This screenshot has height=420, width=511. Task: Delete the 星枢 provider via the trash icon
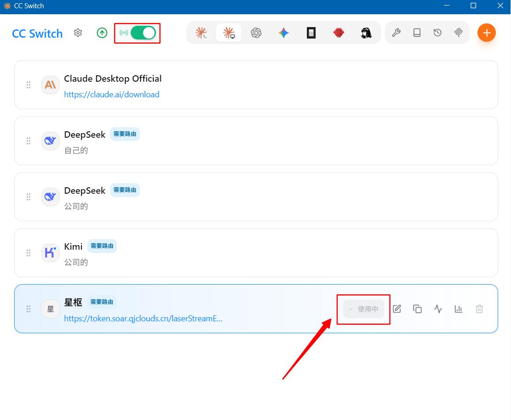479,309
